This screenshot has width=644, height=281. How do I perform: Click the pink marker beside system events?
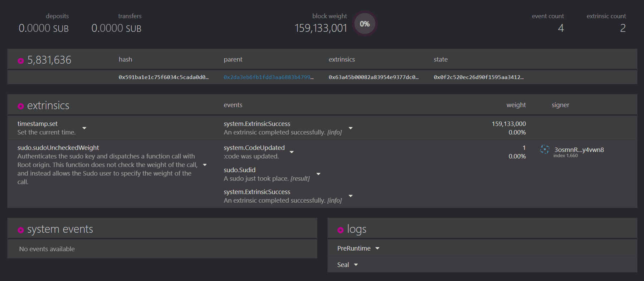pyautogui.click(x=21, y=230)
